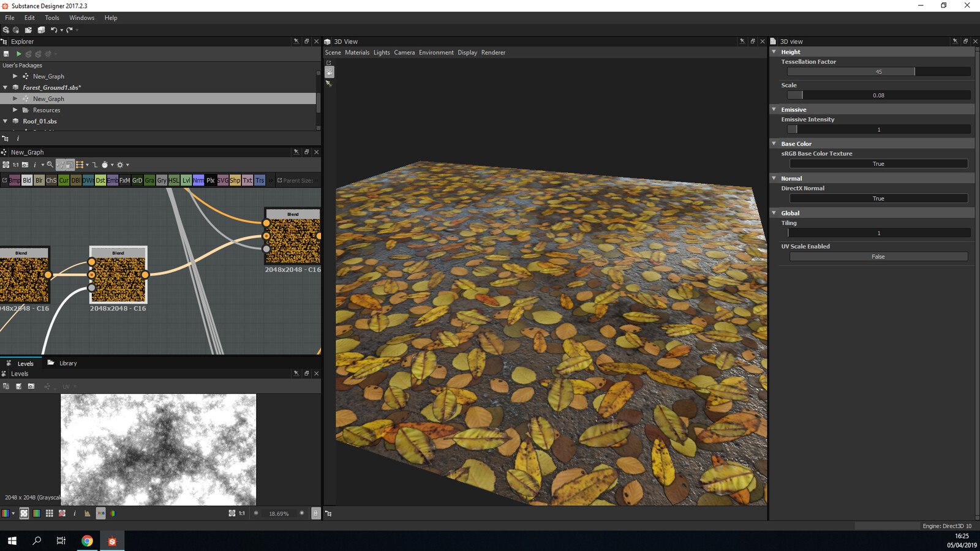This screenshot has height=551, width=980.
Task: Toggle sRGB Base Color Texture True button
Action: 878,164
